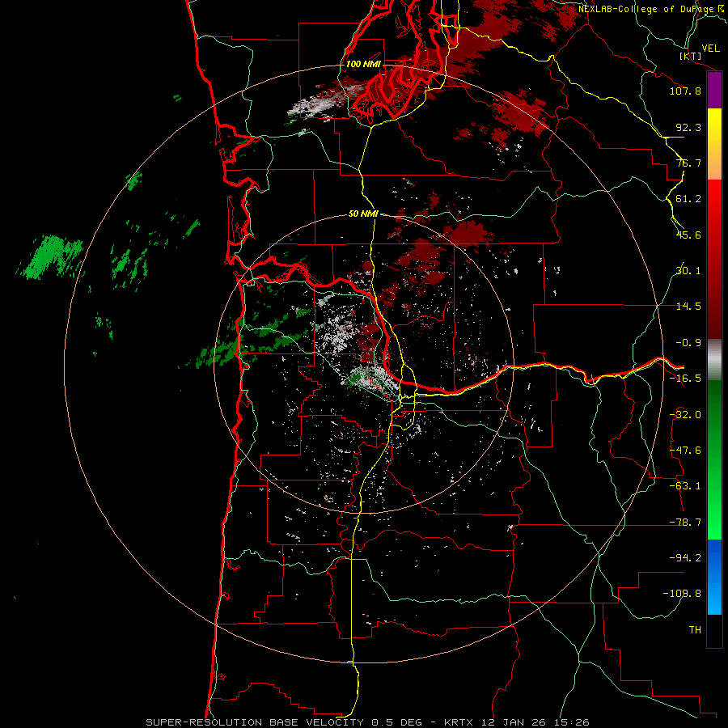Click the 92.3 velocity scale value
The height and width of the screenshot is (728, 728).
pyautogui.click(x=688, y=127)
